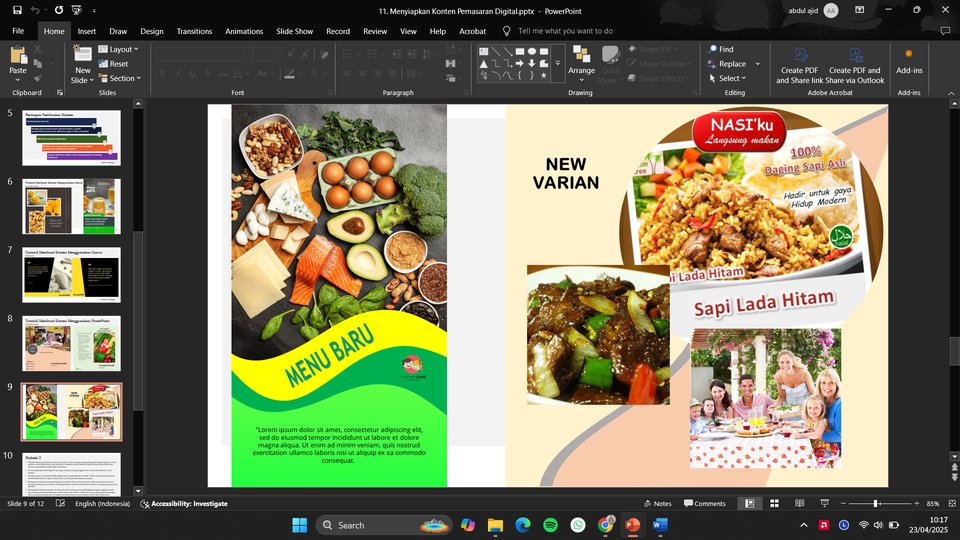This screenshot has height=540, width=960.
Task: Select the oval shape in shapes gallery
Action: point(531,51)
